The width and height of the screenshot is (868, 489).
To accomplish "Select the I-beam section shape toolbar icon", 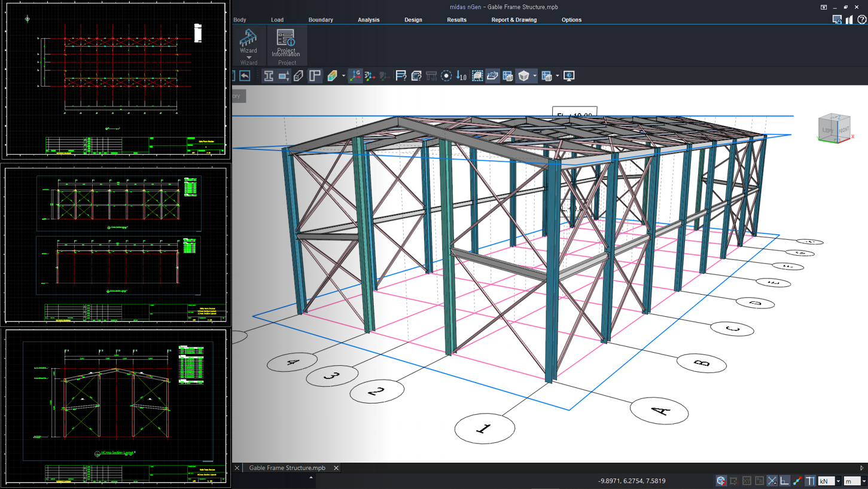I will [x=269, y=75].
